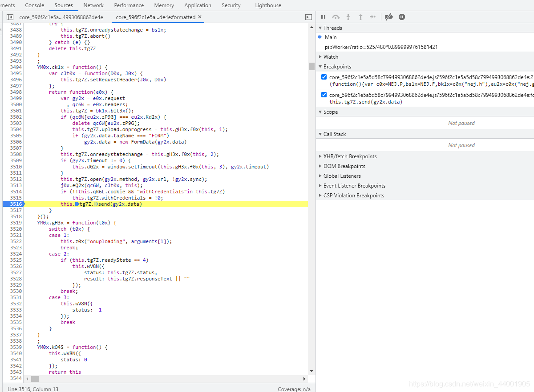The width and height of the screenshot is (534, 392).
Task: Pause script execution button
Action: [x=324, y=17]
